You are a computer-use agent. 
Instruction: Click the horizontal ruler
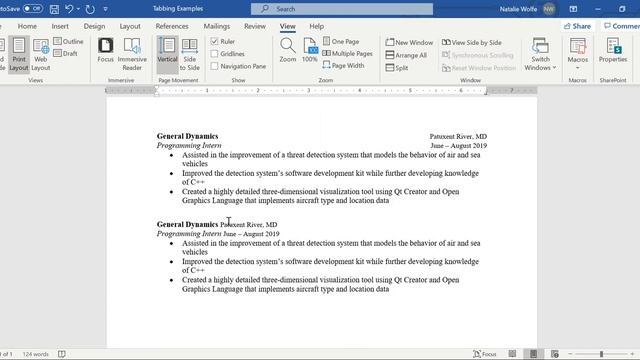tap(321, 90)
